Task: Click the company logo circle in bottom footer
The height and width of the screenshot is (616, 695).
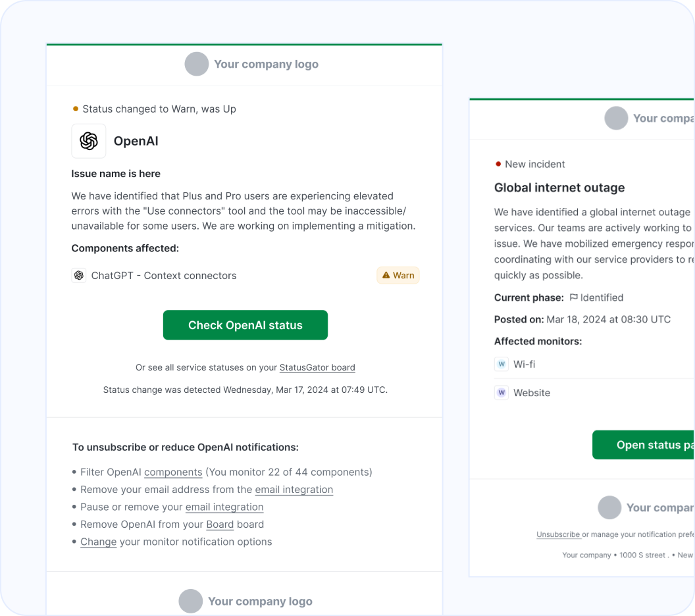Action: [191, 601]
